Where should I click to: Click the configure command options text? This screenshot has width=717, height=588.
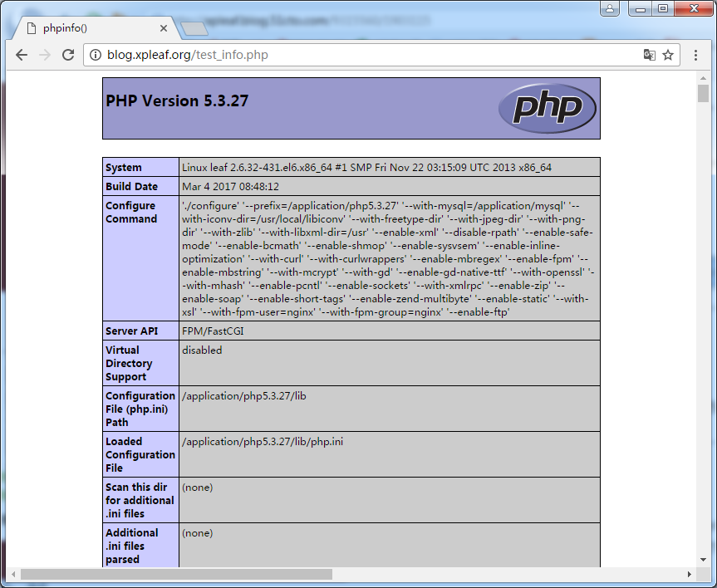pos(388,259)
